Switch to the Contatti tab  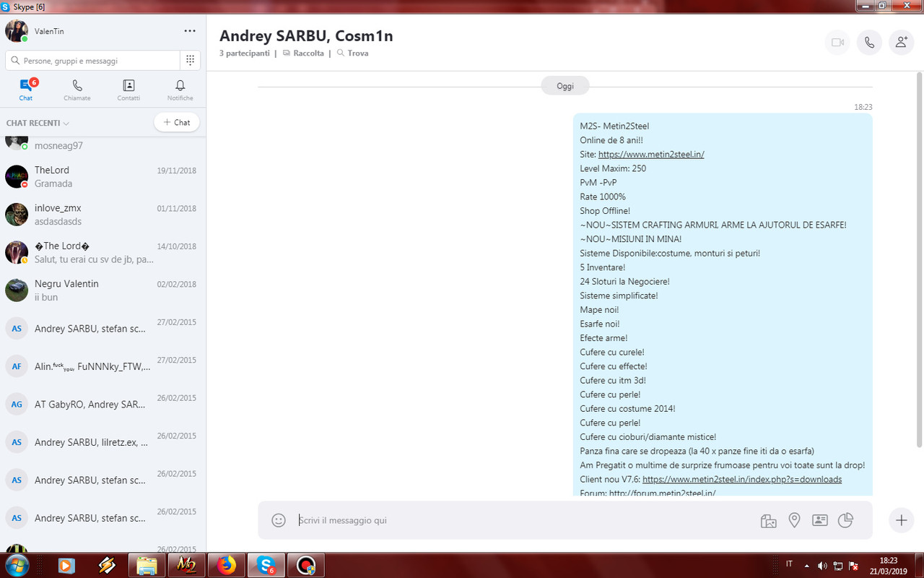128,90
